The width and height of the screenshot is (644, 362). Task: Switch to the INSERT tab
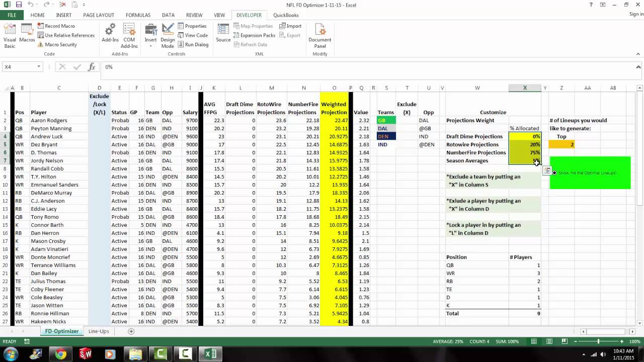click(64, 15)
